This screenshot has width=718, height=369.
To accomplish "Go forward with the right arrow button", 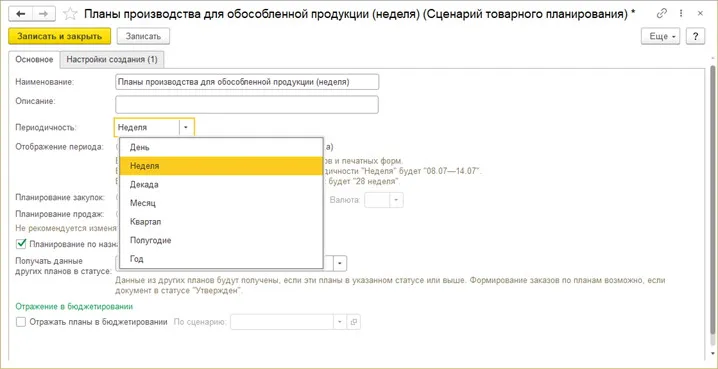I will coord(44,14).
